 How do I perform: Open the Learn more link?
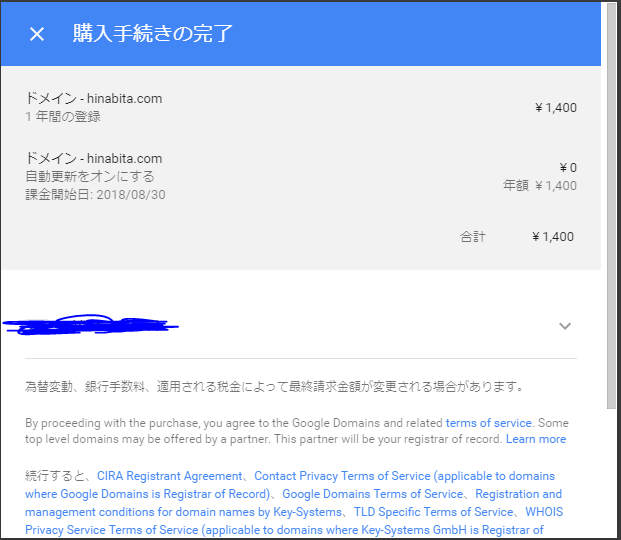coord(536,439)
